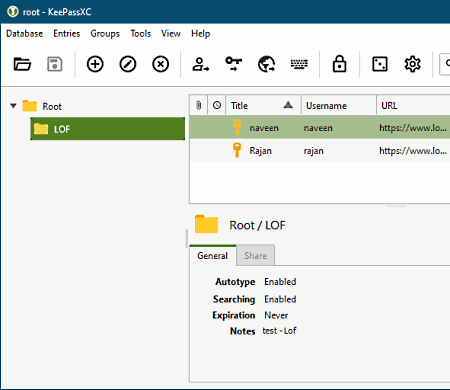
Task: Click the key icon of naveen entry
Action: pos(237,127)
